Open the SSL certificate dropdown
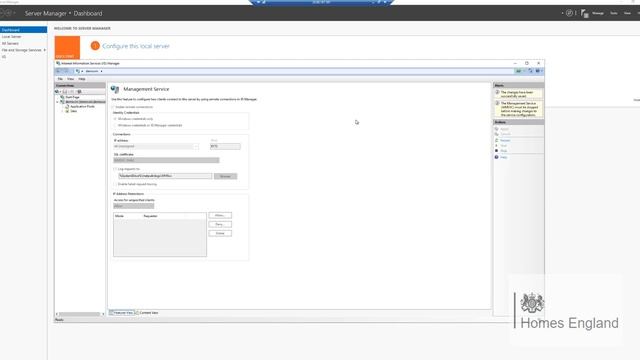The image size is (640, 360). pos(166,160)
